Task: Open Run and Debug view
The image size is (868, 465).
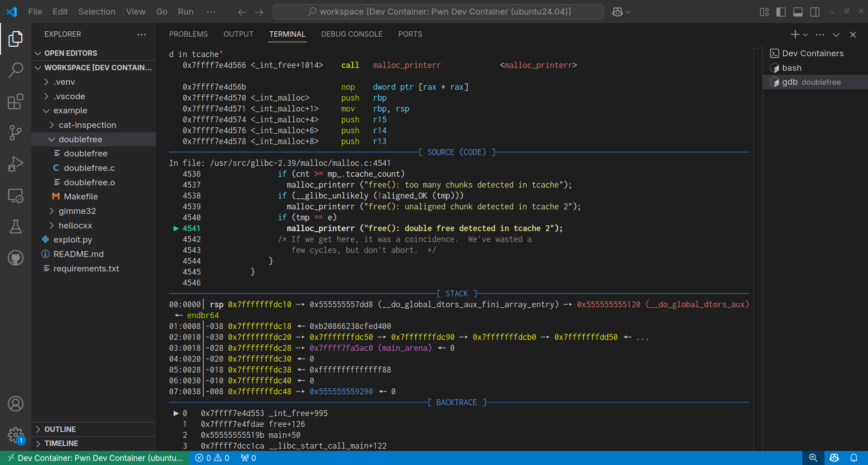Action: [x=15, y=164]
